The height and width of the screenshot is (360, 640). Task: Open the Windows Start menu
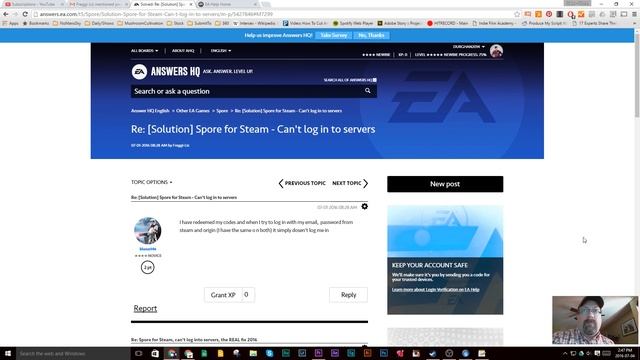click(7, 353)
